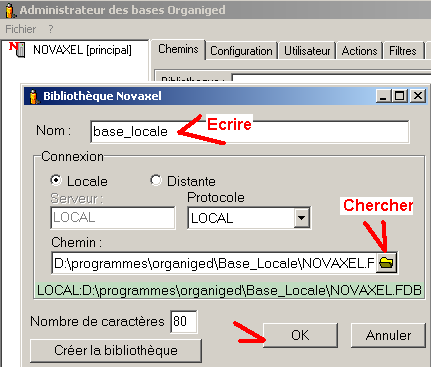Open the Protocole dropdown arrow
This screenshot has height=367, width=431.
[x=302, y=218]
